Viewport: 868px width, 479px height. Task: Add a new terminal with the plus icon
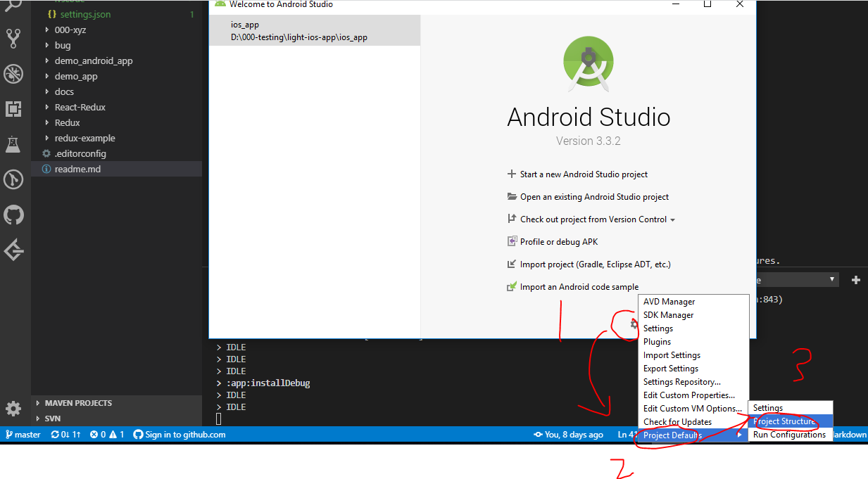856,280
